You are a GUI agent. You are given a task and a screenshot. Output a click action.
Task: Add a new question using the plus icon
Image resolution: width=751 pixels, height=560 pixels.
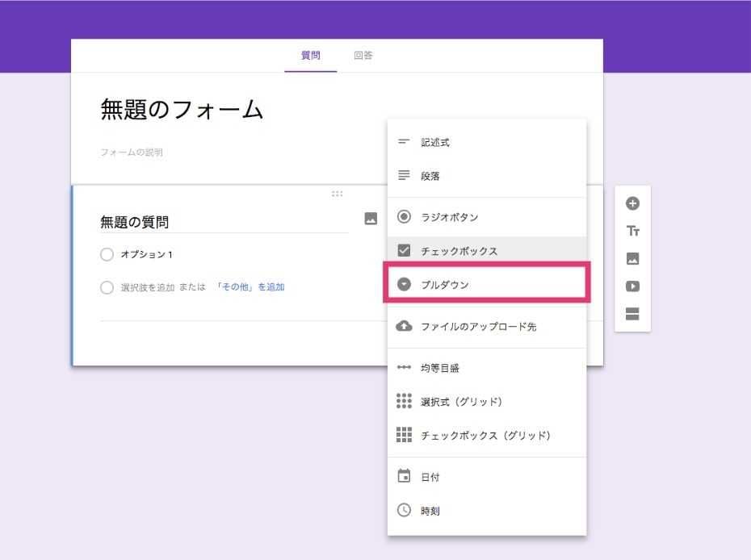(633, 202)
